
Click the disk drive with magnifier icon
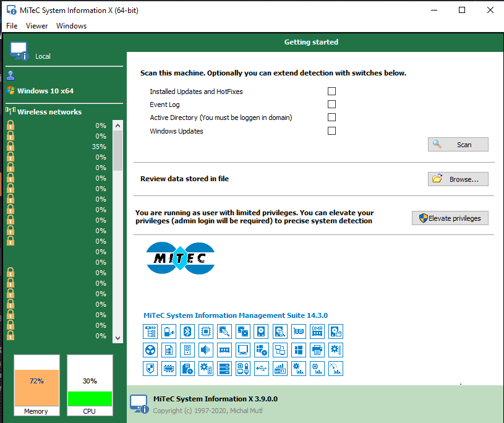[x=280, y=331]
